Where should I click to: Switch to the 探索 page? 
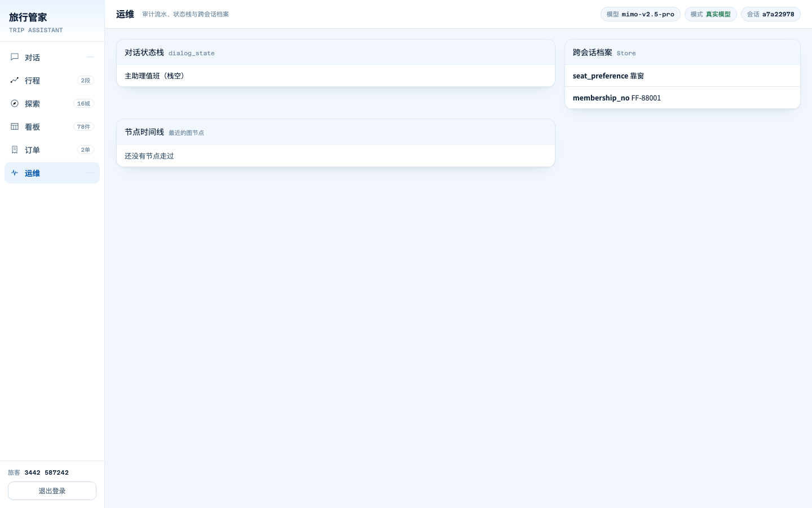coord(52,103)
